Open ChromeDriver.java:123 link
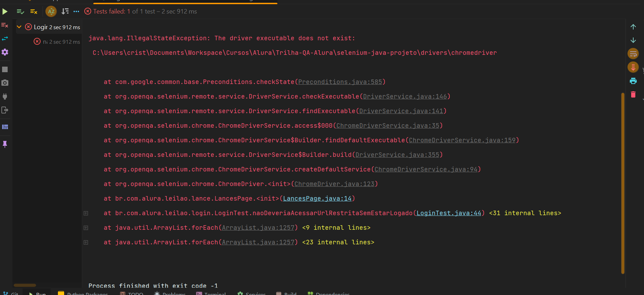The width and height of the screenshot is (644, 295). [x=334, y=184]
